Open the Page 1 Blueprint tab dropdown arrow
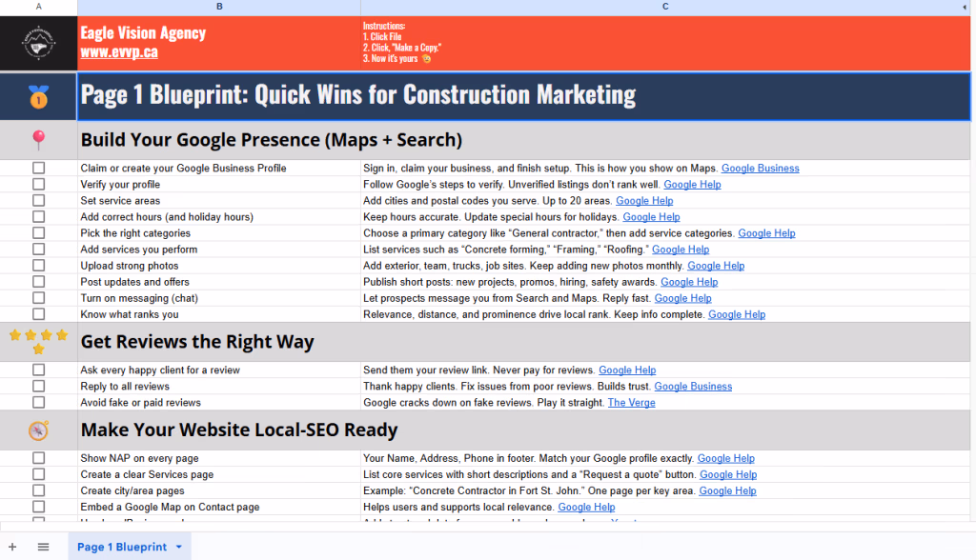Screen dimensions: 976x560 click(x=178, y=547)
